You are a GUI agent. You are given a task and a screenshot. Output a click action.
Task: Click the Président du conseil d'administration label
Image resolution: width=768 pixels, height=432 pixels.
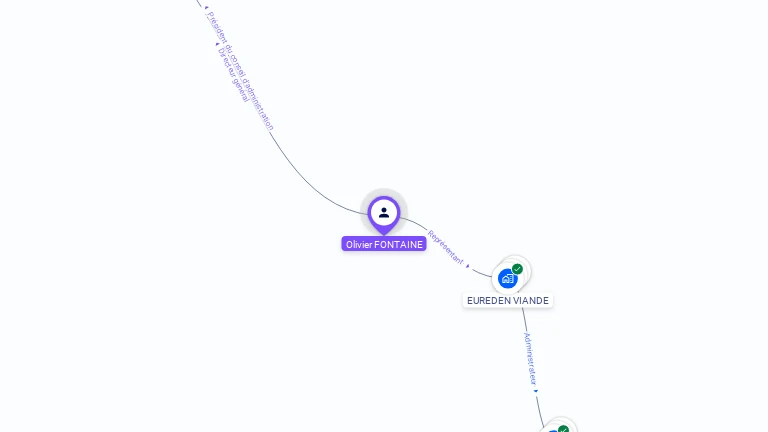[240, 71]
